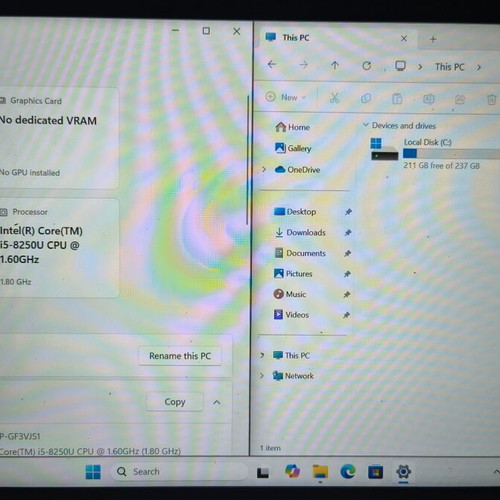Image resolution: width=500 pixels, height=500 pixels.
Task: Click the Delete trash icon
Action: point(492,100)
